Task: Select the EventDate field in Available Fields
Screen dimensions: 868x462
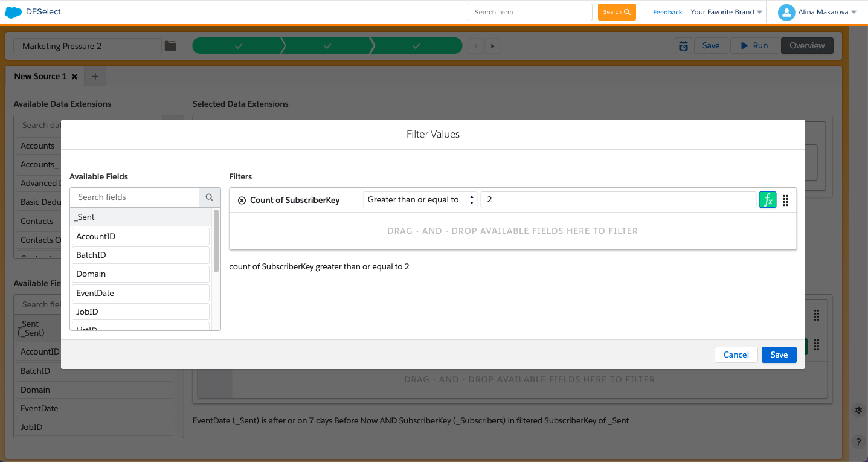Action: tap(140, 293)
